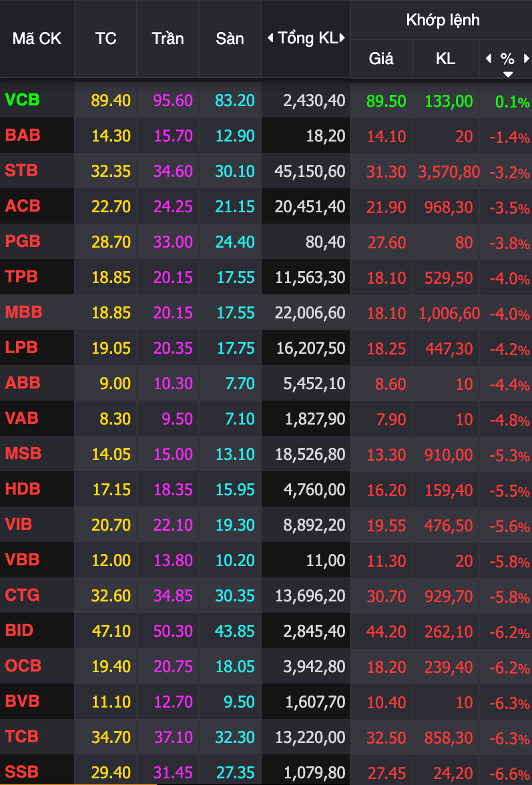532x785 pixels.
Task: Select the ACB ticker
Action: pyautogui.click(x=22, y=206)
